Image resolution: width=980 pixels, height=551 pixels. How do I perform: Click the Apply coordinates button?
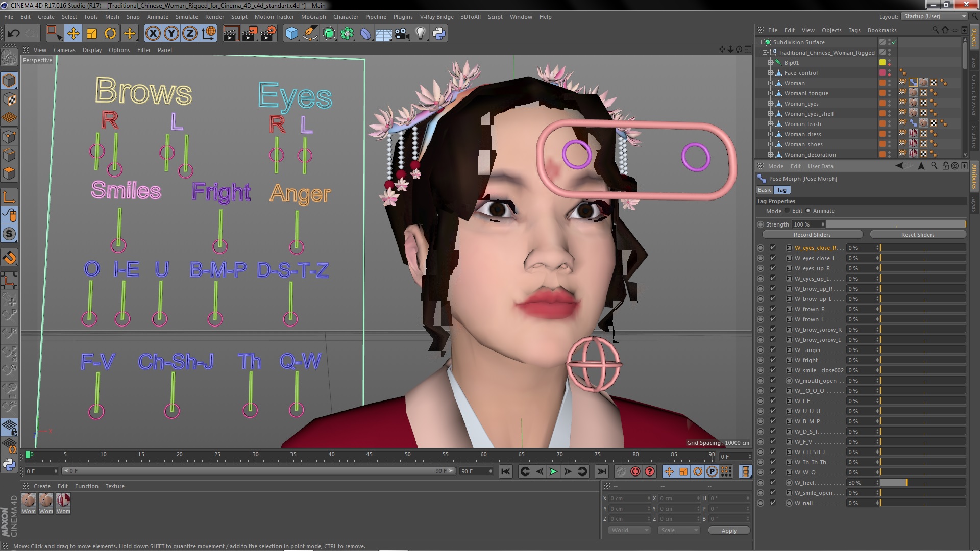(729, 531)
